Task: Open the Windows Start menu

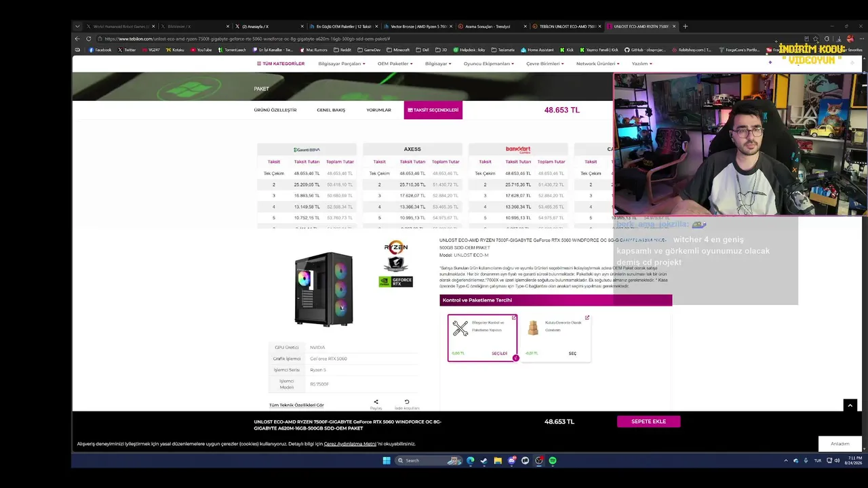Action: [x=387, y=461]
